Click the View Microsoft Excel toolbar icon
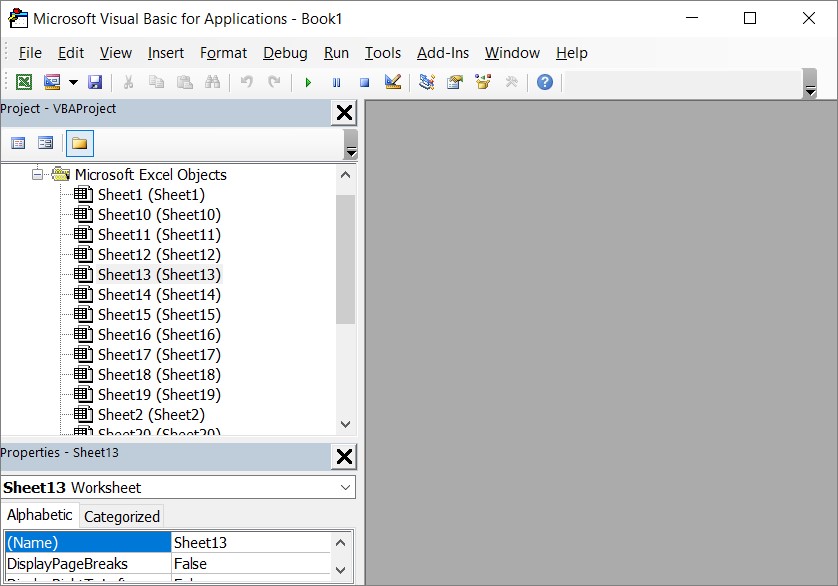Screen dimensions: 838x586 24,82
